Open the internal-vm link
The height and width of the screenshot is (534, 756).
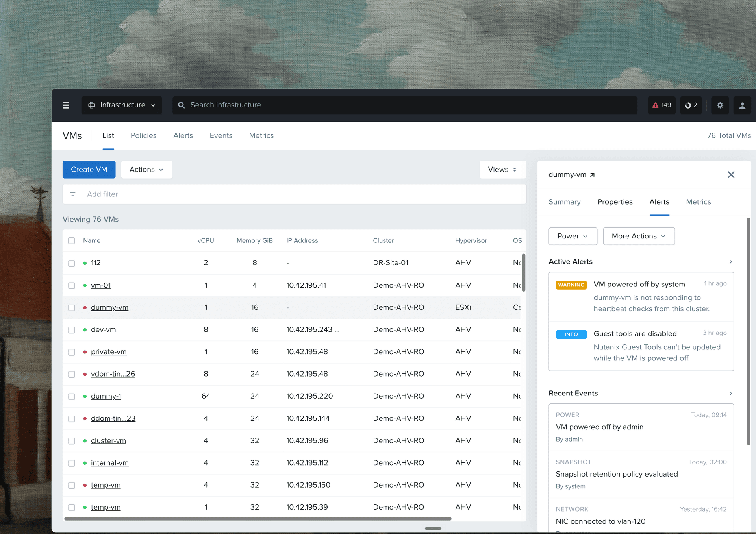(109, 463)
